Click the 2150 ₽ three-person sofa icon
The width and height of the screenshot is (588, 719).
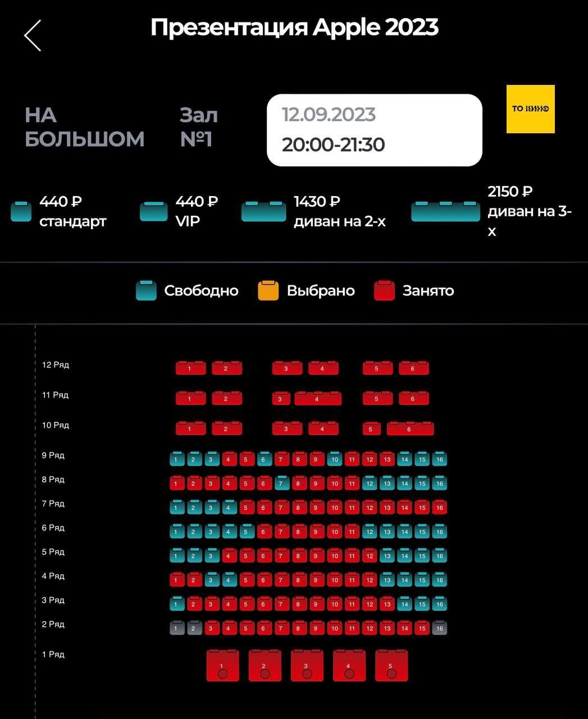click(445, 211)
